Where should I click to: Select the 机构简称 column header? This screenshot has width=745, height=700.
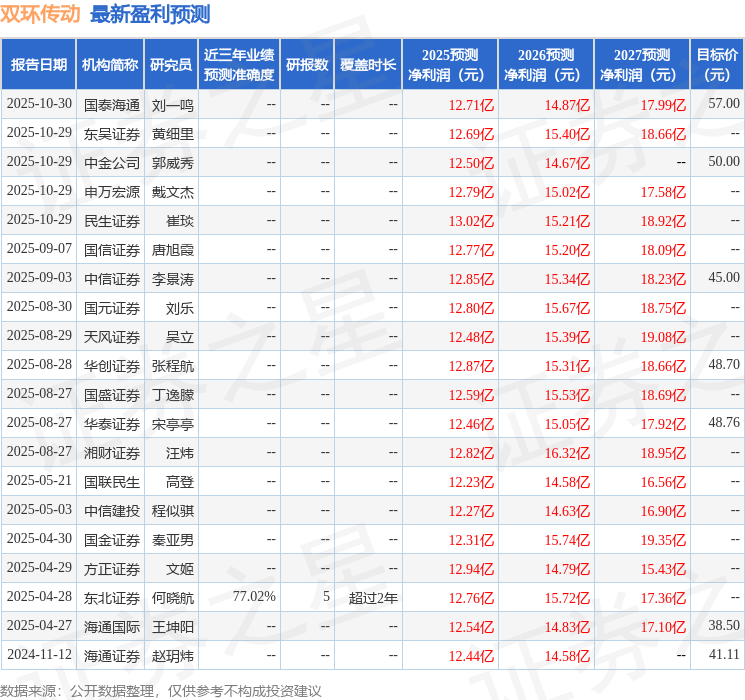(110, 65)
